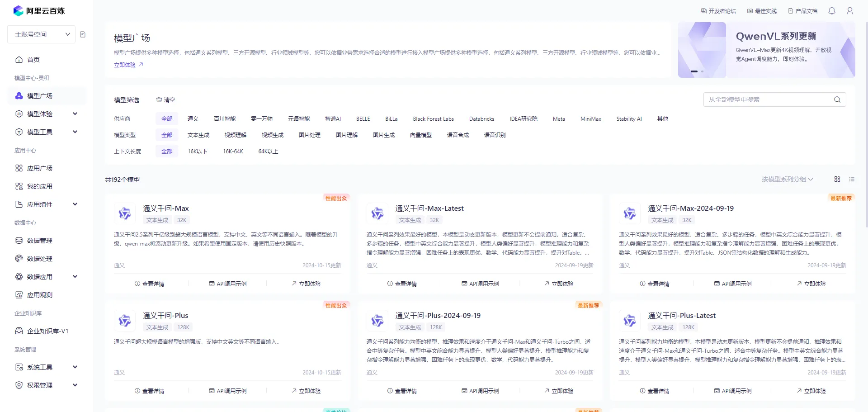The image size is (868, 412).
Task: Filter providers by 百川智能
Action: [225, 119]
